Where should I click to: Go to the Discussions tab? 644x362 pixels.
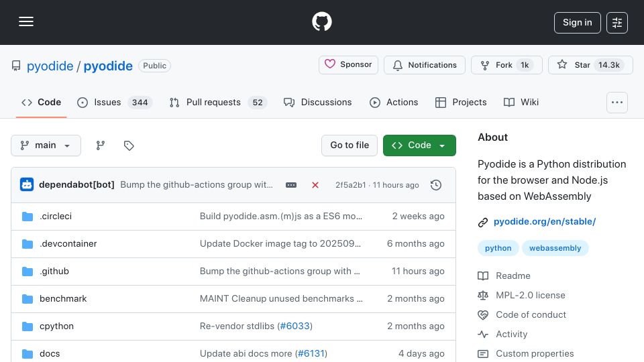(x=317, y=102)
